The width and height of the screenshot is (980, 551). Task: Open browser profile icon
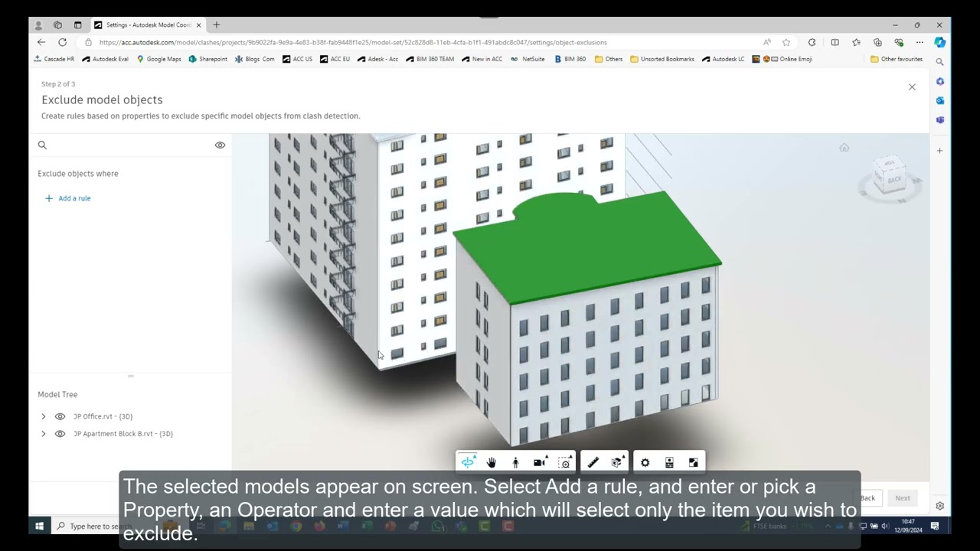38,25
